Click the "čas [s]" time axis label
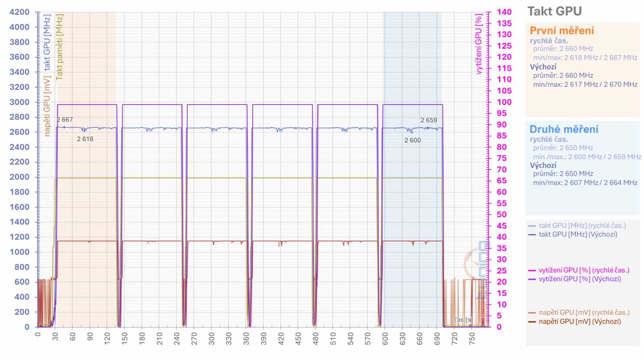The width and height of the screenshot is (644, 361). click(x=463, y=320)
